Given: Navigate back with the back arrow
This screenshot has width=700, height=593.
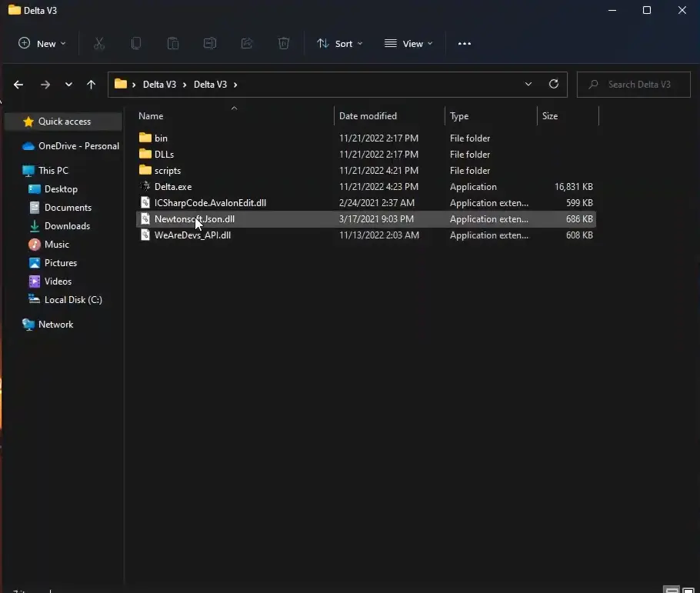Looking at the screenshot, I should 18,85.
